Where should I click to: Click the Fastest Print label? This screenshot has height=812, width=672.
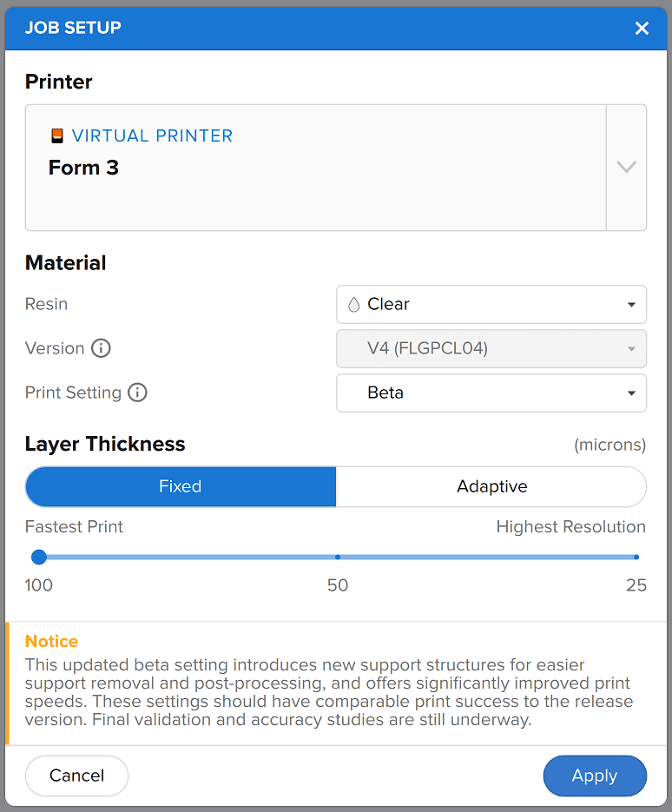(74, 527)
